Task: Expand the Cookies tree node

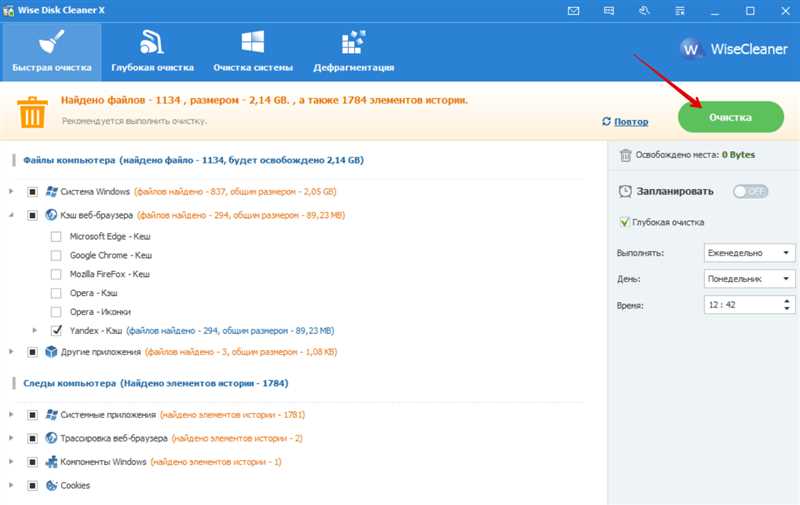Action: (11, 485)
